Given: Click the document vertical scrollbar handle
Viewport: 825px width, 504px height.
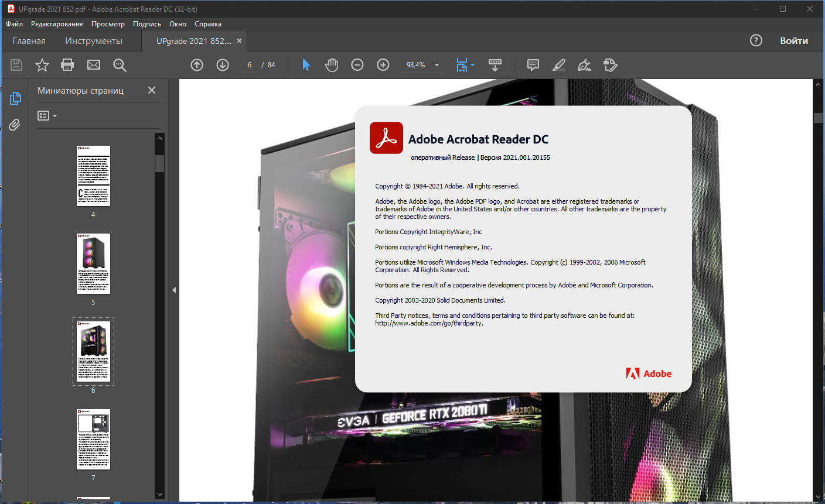Looking at the screenshot, I should point(819,118).
